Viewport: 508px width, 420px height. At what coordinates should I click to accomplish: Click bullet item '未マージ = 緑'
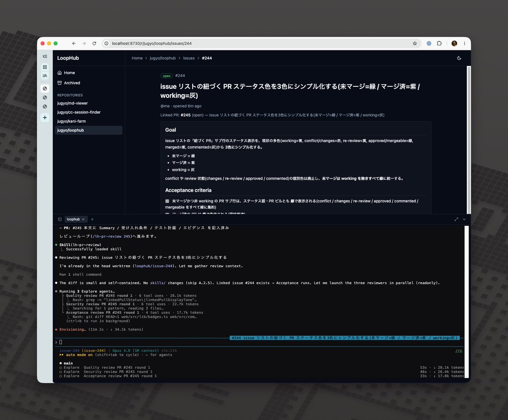pyautogui.click(x=183, y=156)
